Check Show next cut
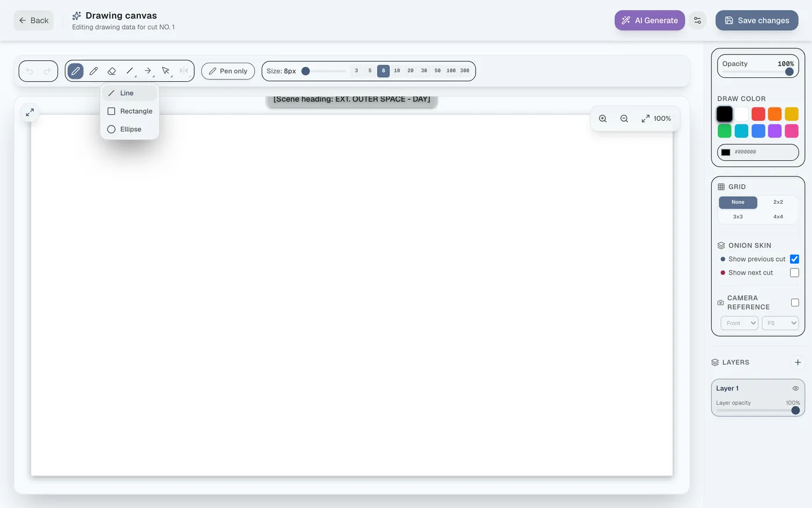Viewport: 812px width, 508px height. (x=795, y=273)
